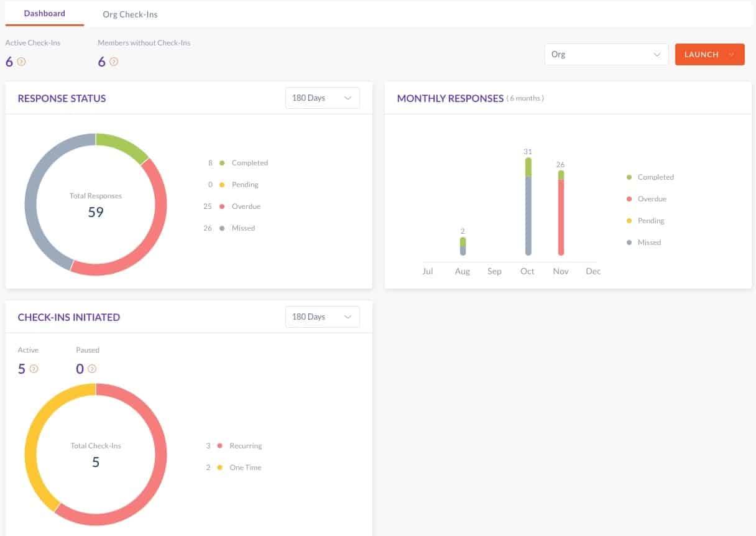Click help icon next to Active 5
Image resolution: width=756 pixels, height=536 pixels.
[x=34, y=369]
